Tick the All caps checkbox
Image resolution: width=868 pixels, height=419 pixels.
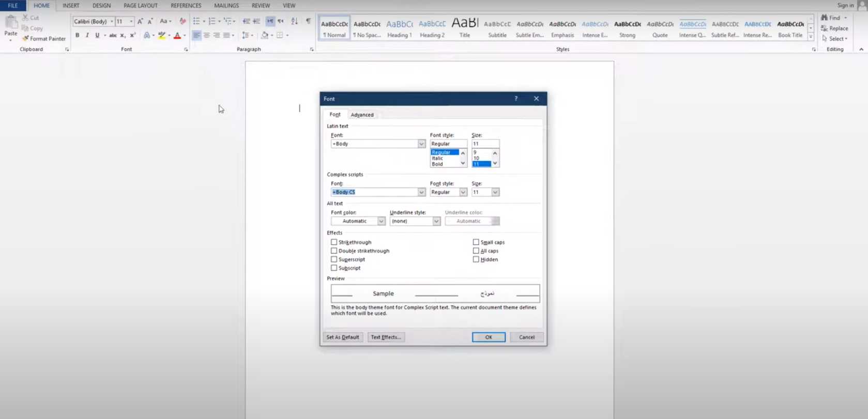[x=476, y=251]
